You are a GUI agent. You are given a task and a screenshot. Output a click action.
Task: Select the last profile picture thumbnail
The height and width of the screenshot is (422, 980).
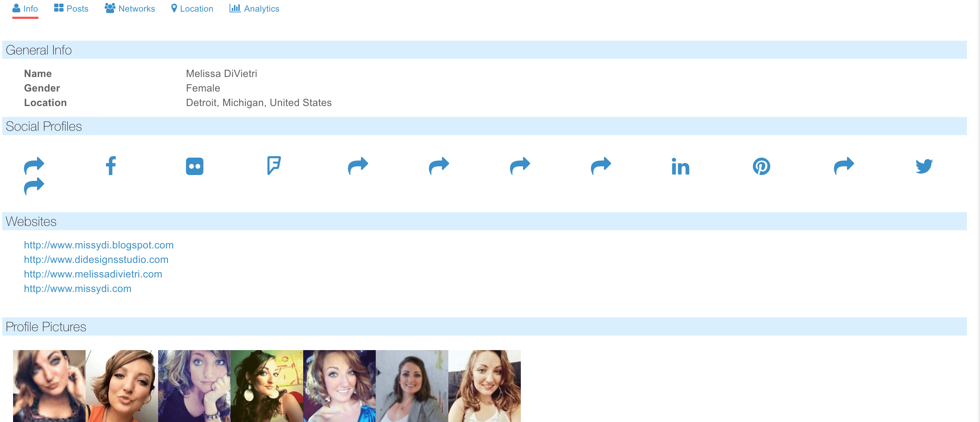[x=484, y=385]
